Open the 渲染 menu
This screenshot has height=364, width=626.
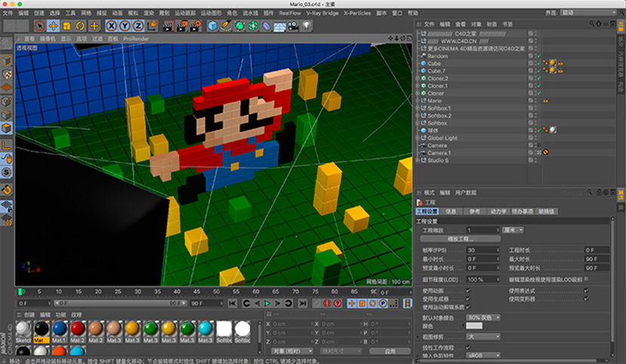coord(149,13)
